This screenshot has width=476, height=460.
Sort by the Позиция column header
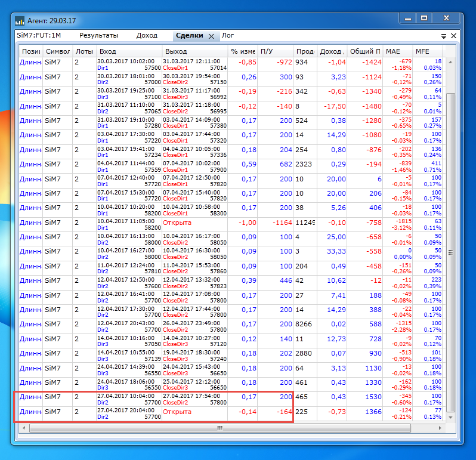point(30,51)
